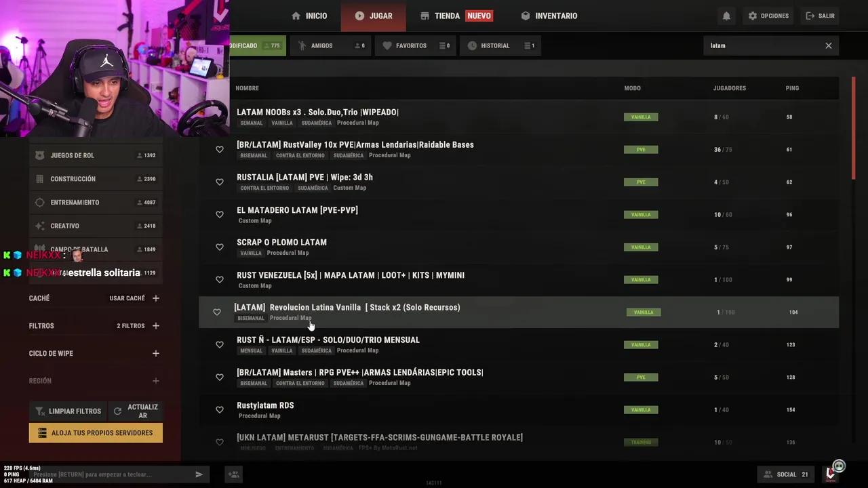
Task: Click the Inicio house icon
Action: point(296,16)
